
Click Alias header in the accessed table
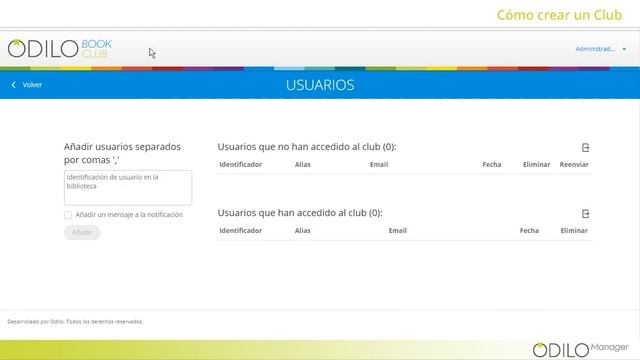pyautogui.click(x=302, y=231)
